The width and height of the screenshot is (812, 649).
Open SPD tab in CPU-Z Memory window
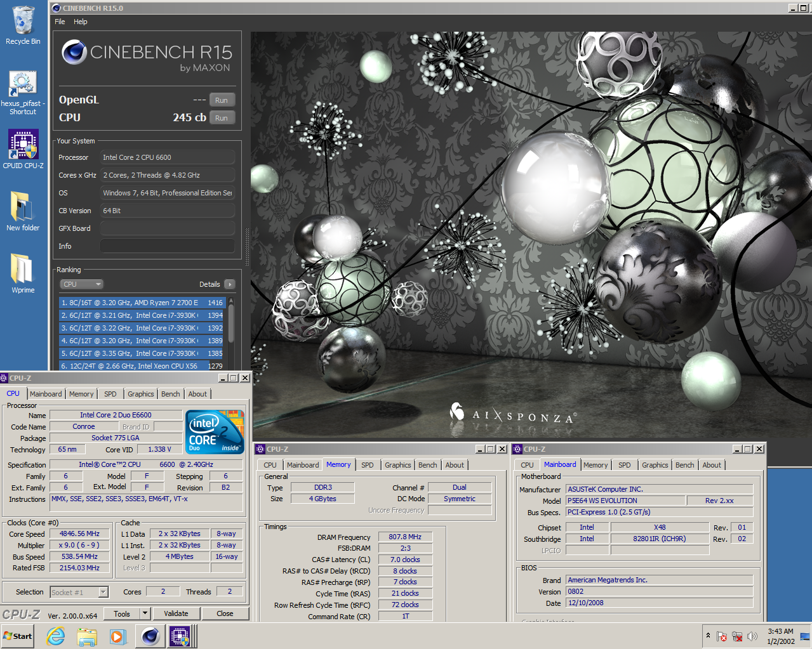368,465
